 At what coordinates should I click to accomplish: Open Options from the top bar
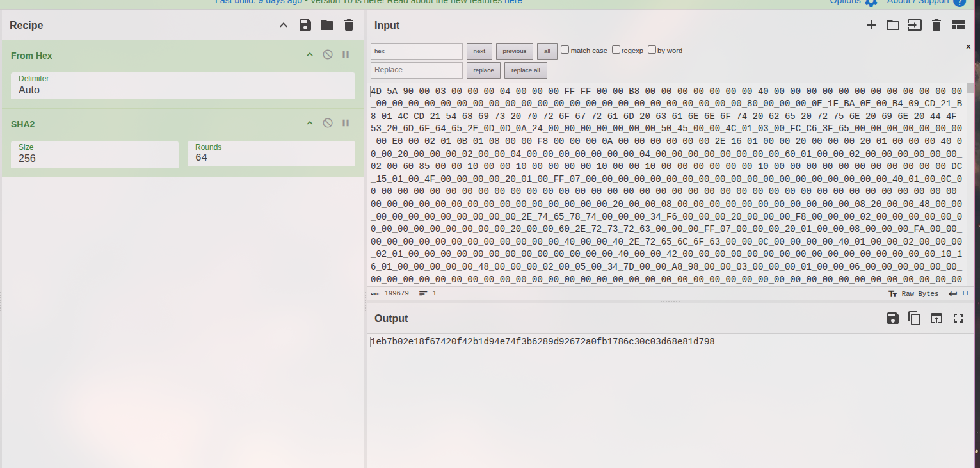click(x=846, y=3)
